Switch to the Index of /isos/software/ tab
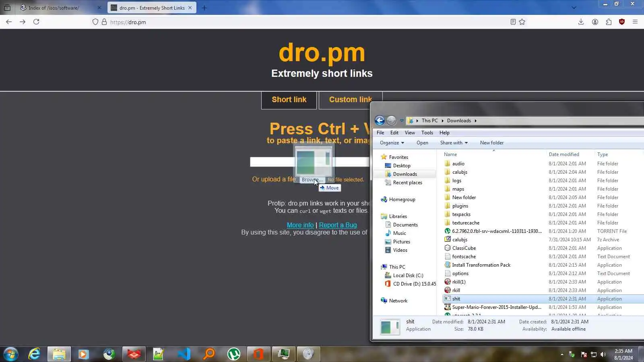Image resolution: width=644 pixels, height=362 pixels. (60, 8)
